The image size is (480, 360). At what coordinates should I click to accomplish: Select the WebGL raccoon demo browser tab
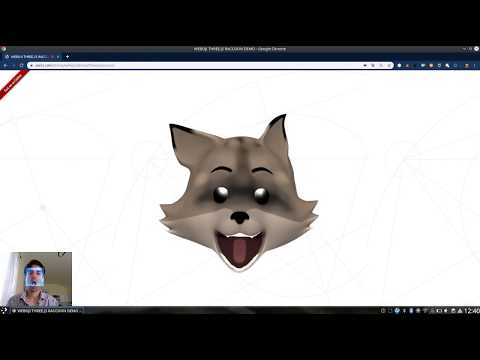(31, 57)
